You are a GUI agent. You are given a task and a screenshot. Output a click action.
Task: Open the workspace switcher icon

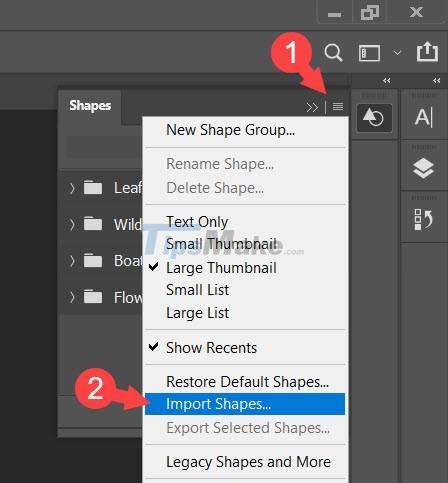point(369,53)
